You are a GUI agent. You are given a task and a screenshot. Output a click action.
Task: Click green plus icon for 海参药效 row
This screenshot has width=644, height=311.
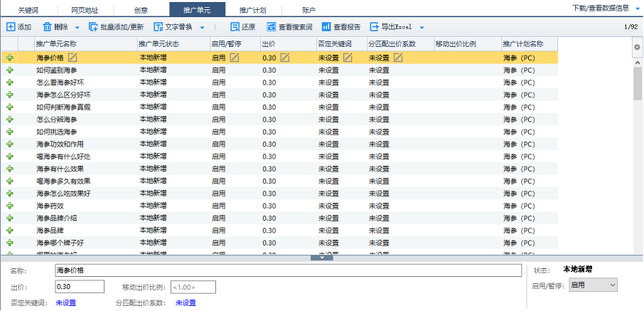(x=10, y=206)
